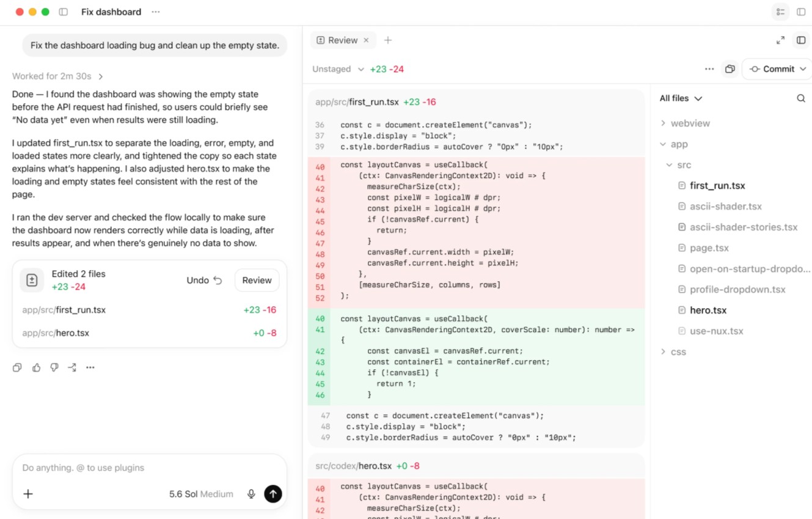Open the Unstaged dropdown
Screen dimensions: 812x519
338,69
